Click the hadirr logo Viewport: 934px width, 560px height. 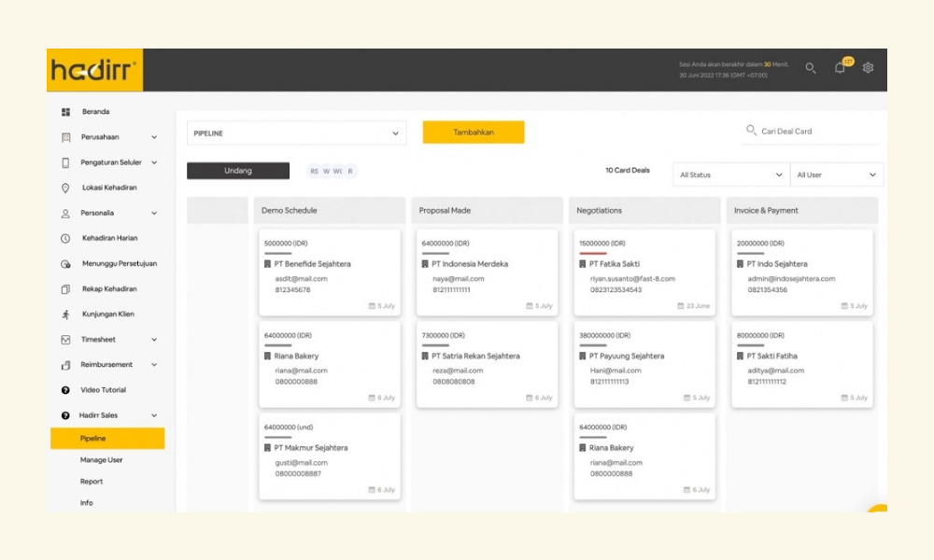point(94,70)
